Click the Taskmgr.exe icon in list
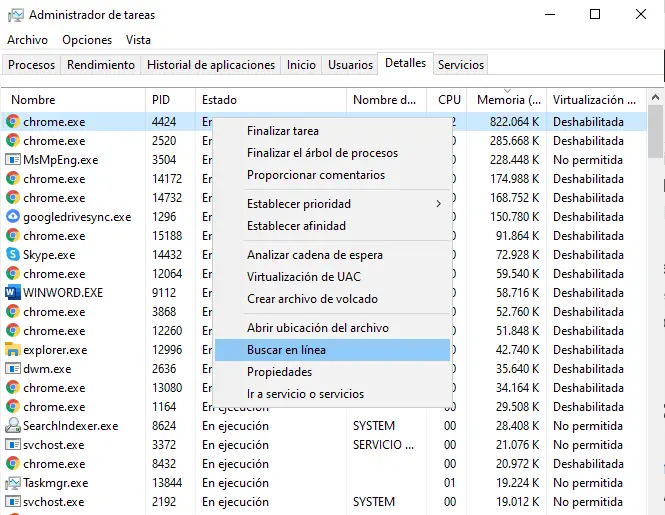This screenshot has height=515, width=665. (13, 483)
